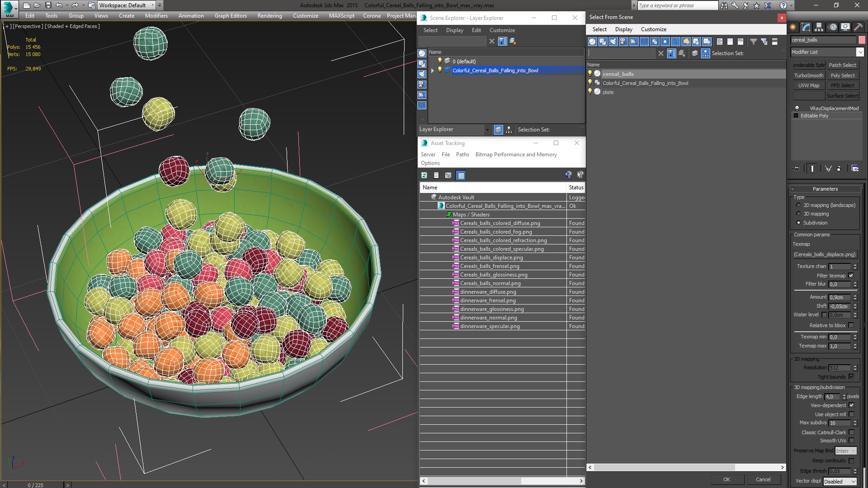Open Rendering menu in main menu bar
868x488 pixels.
click(269, 16)
